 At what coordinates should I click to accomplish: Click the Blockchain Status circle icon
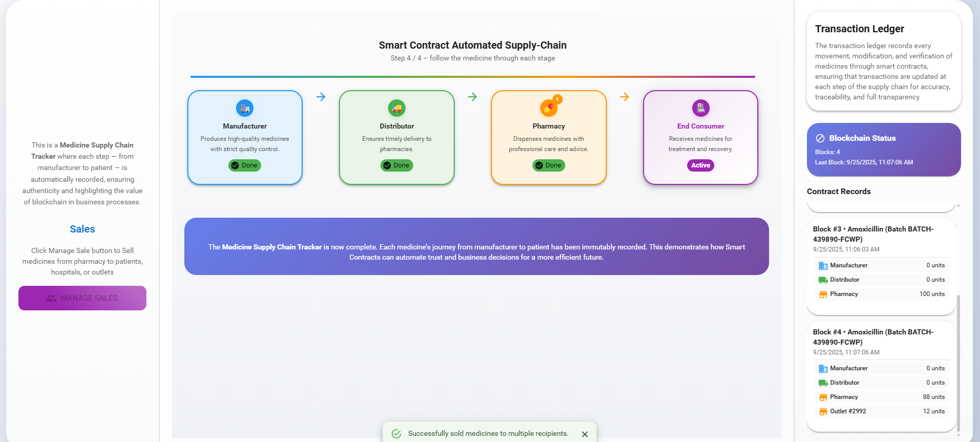click(820, 138)
